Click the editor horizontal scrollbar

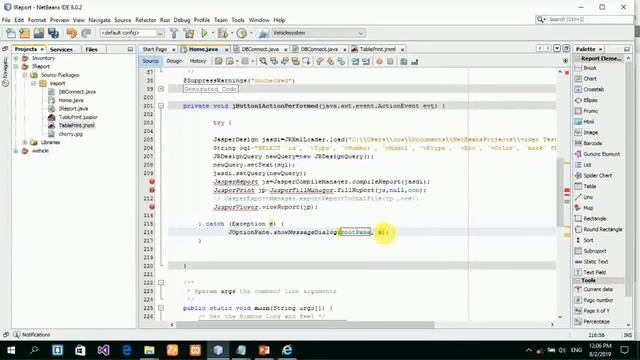point(305,325)
